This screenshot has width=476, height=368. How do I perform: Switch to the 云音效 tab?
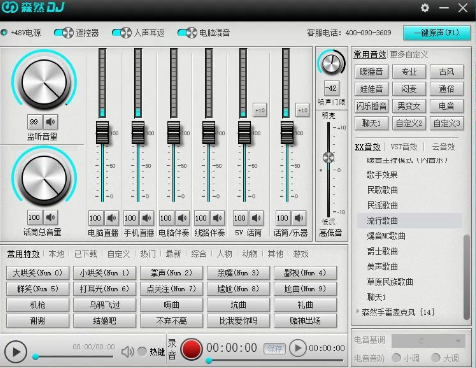[443, 147]
